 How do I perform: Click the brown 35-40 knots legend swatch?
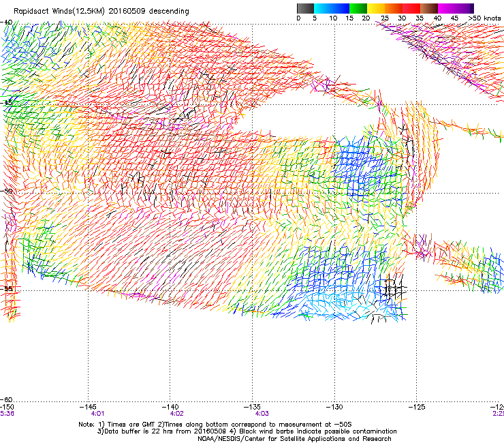click(x=429, y=8)
